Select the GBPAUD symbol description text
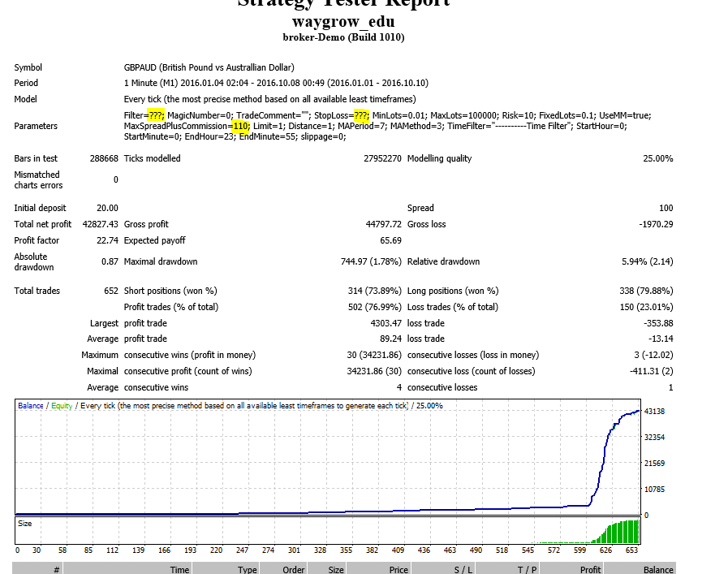 [x=209, y=68]
